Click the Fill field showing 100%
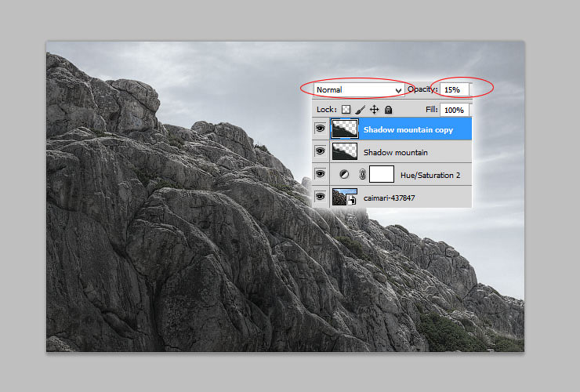580x392 pixels. click(455, 110)
